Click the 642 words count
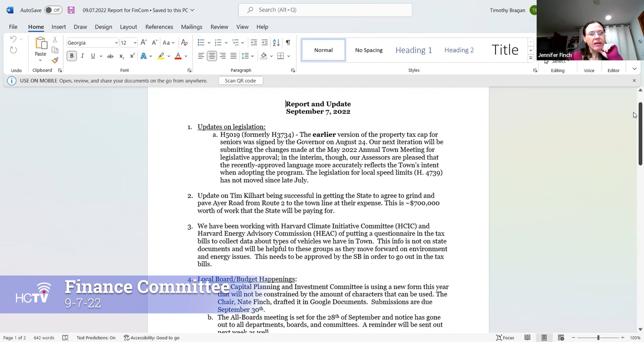This screenshot has height=342, width=644. tap(44, 338)
